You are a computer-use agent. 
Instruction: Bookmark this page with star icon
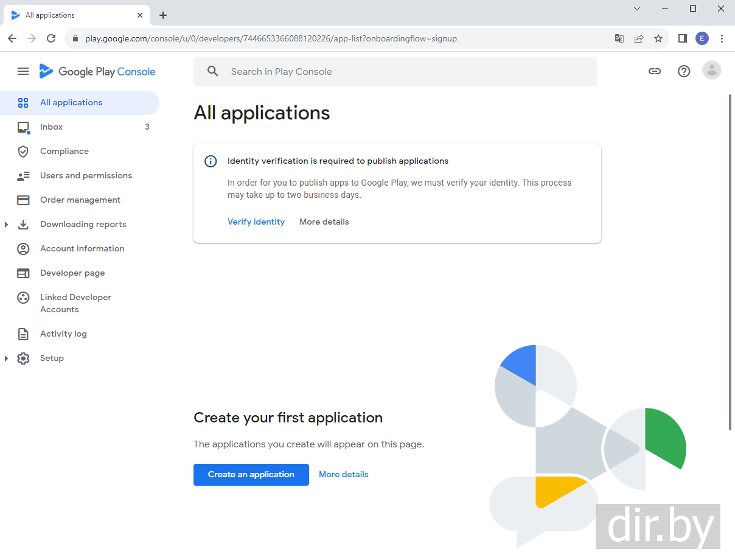point(658,38)
